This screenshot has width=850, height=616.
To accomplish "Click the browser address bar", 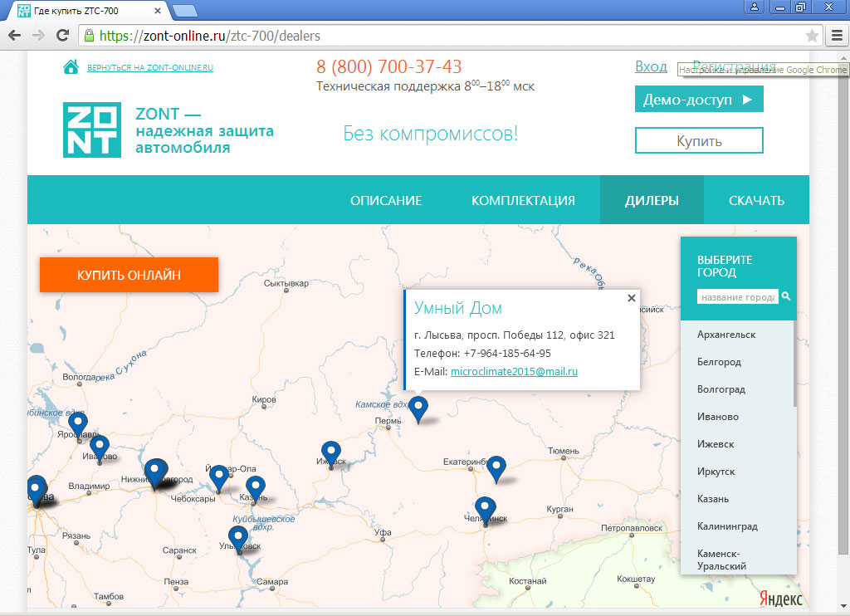I will pos(450,36).
